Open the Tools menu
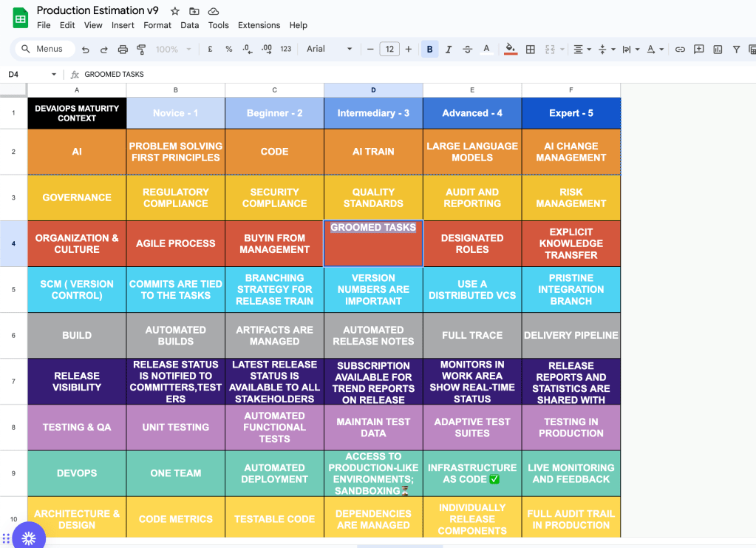Image resolution: width=756 pixels, height=548 pixels. point(219,25)
